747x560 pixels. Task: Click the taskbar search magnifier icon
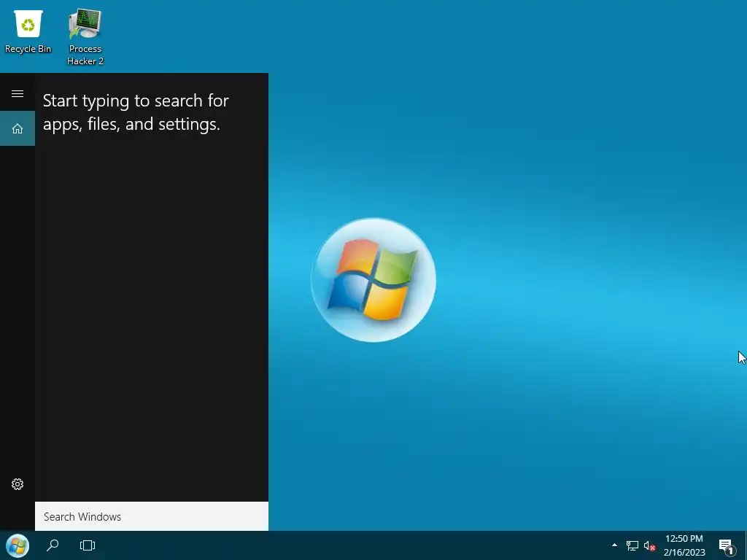53,545
